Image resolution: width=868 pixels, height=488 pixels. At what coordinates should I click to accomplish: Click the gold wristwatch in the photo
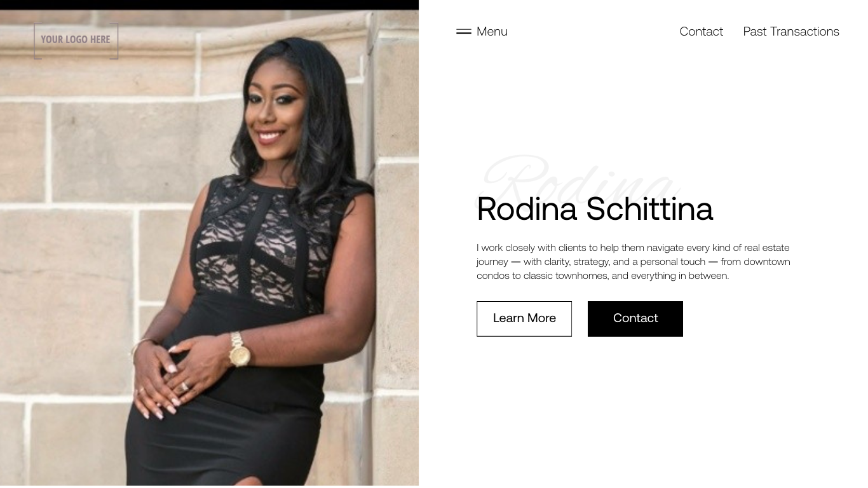pos(240,349)
